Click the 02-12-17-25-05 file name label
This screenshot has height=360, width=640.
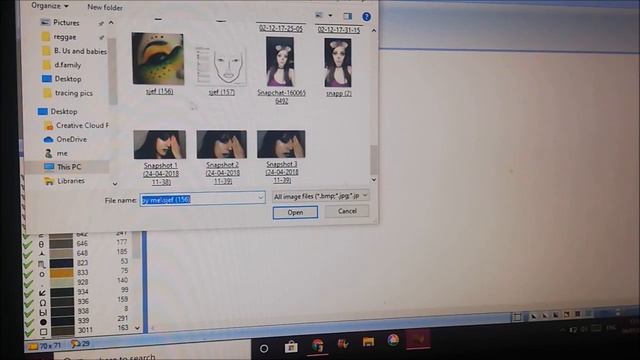(281, 29)
